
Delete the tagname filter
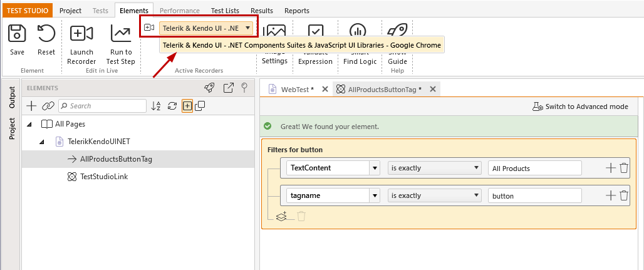624,195
